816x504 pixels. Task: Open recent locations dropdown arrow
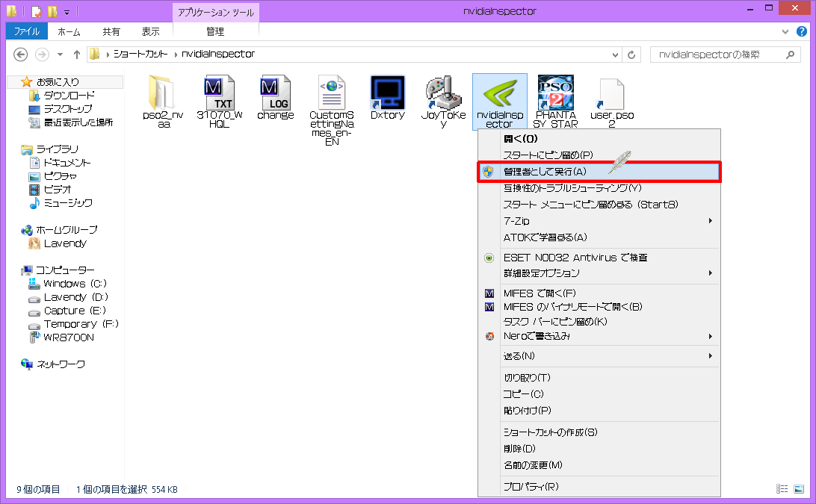click(x=60, y=54)
